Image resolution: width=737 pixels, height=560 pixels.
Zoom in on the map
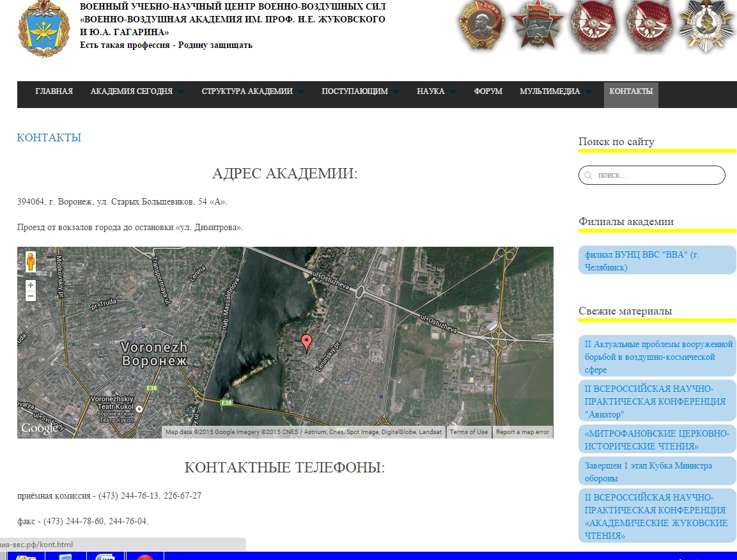[30, 285]
